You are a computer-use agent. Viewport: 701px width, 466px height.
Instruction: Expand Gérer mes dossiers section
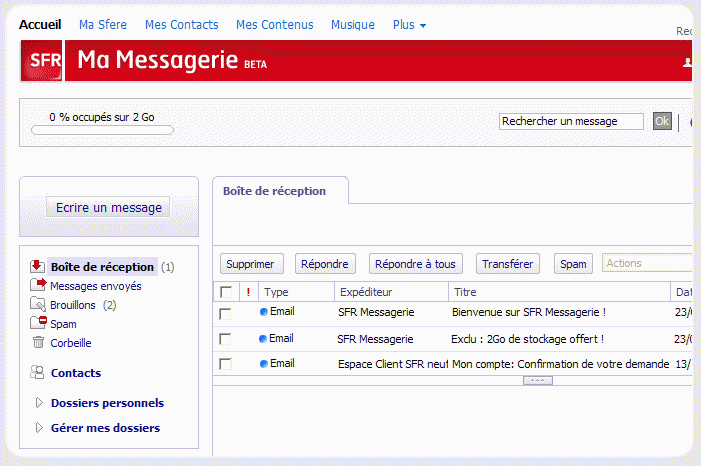(39, 428)
